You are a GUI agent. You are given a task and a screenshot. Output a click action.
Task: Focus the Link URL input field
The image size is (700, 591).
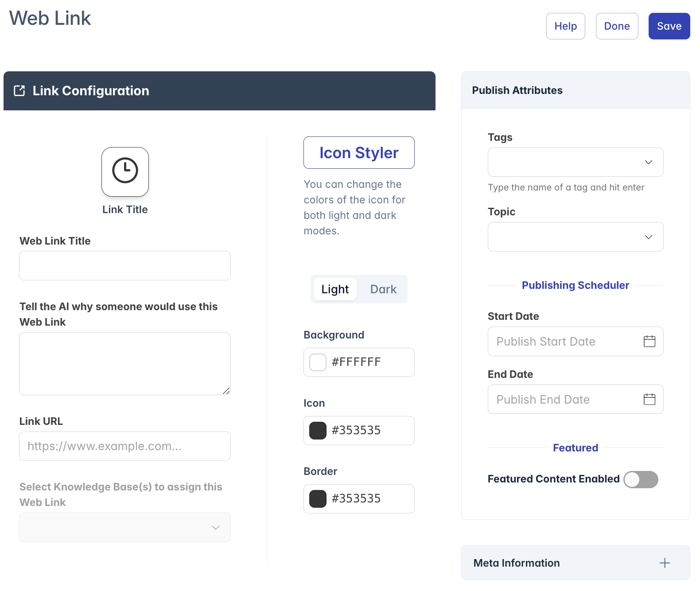[125, 446]
